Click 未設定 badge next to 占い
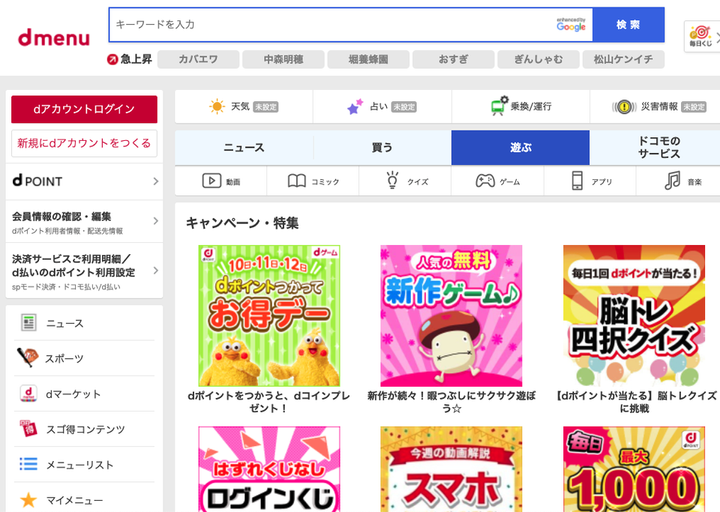The width and height of the screenshot is (720, 512). click(404, 107)
